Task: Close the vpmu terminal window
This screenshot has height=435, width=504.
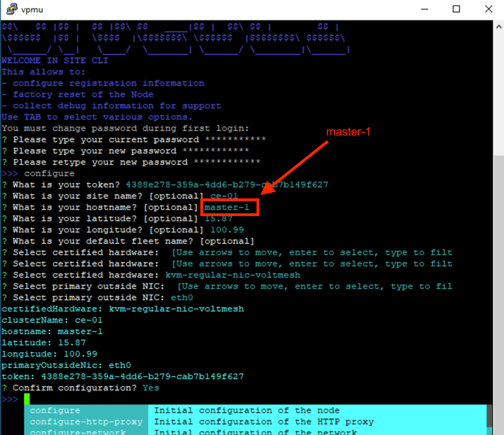Action: 489,9
